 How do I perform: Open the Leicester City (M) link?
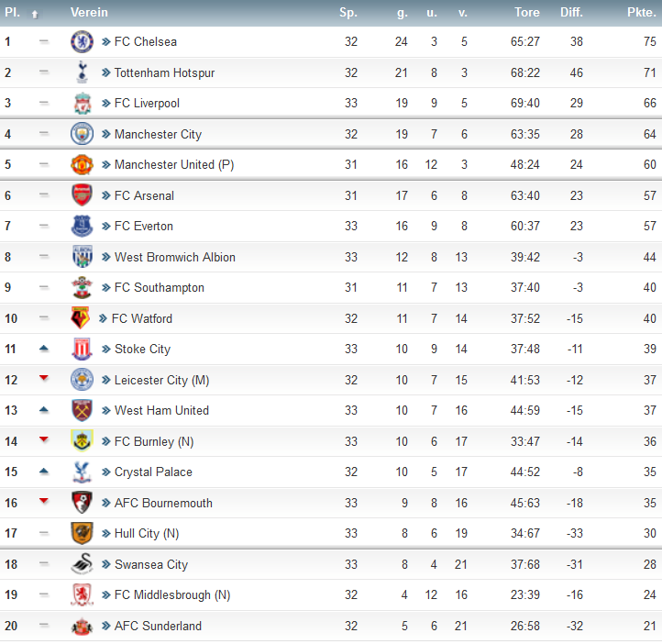click(x=161, y=380)
